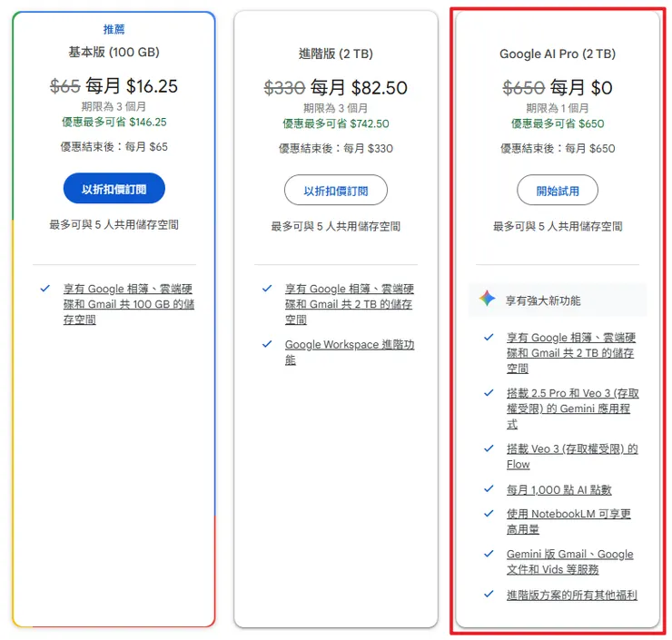The height and width of the screenshot is (640, 672).
Task: Click the checkmark beside Google Workspace 進階功能
Action: coord(267,344)
